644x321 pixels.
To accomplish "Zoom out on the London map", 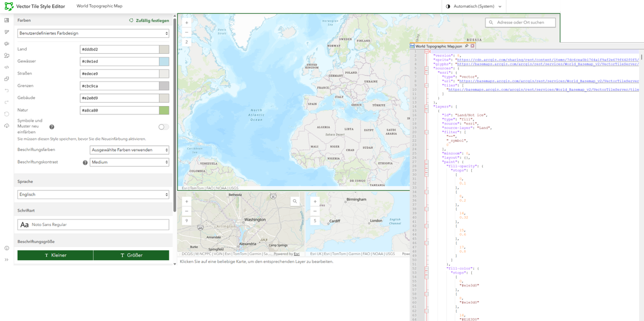I will coord(314,211).
